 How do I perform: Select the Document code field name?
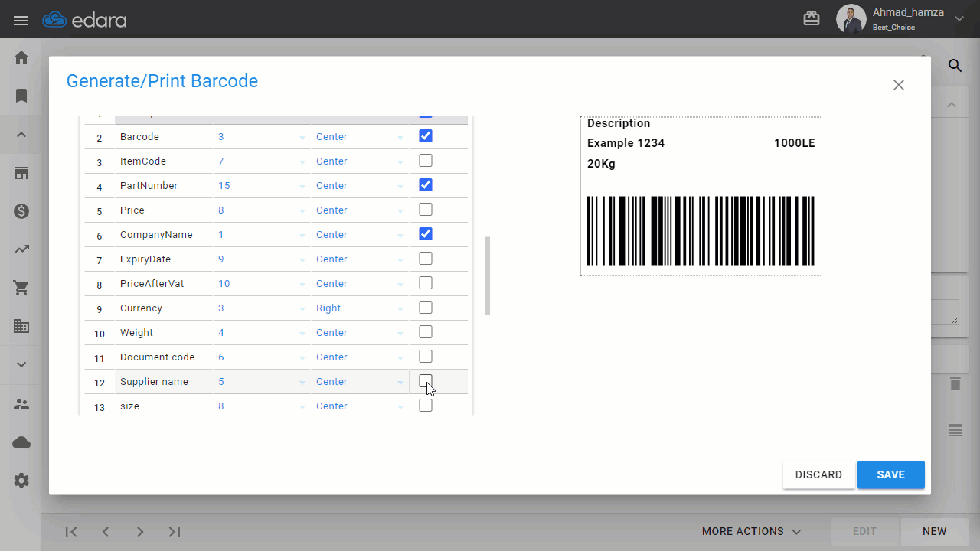(x=164, y=357)
